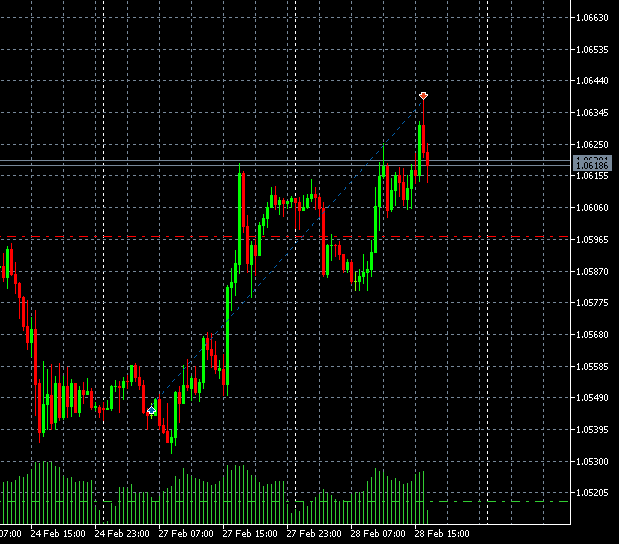Click time axis label 24 Feb 23:00
Viewport: 619px width, 544px height.
(122, 534)
